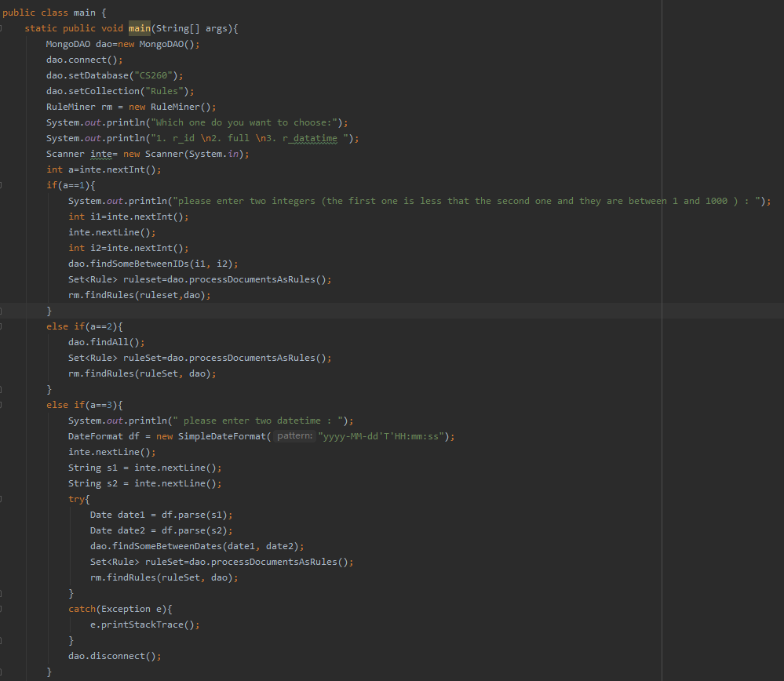Click the underlined inte variable in Scanner declaration
The width and height of the screenshot is (784, 681).
[x=101, y=154]
